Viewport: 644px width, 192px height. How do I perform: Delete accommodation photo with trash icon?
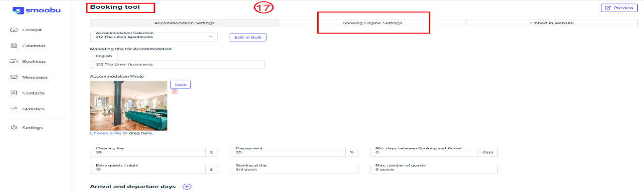click(174, 91)
